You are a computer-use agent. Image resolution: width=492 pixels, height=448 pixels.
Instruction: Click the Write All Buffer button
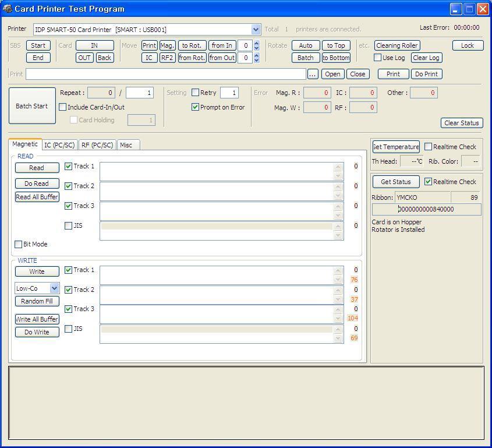point(37,319)
